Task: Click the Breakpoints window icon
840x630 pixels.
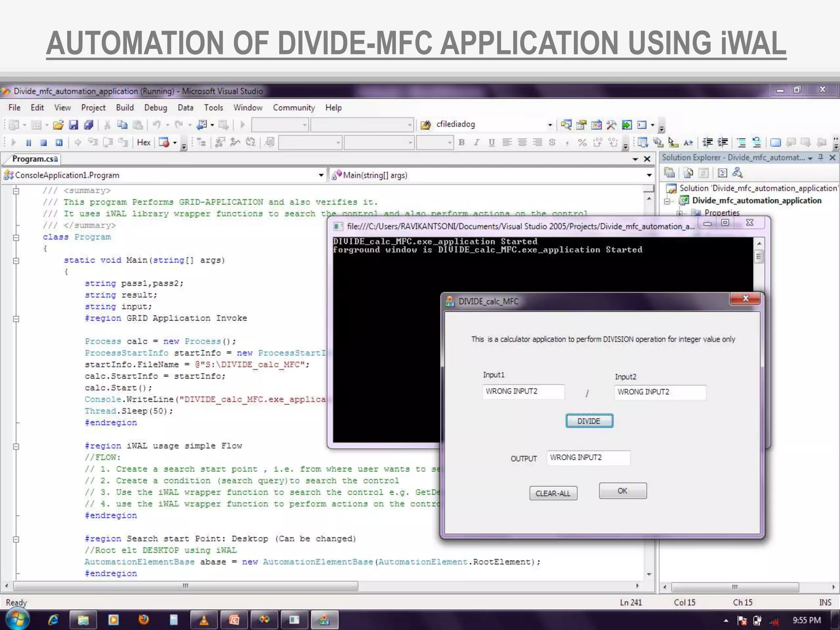Action: point(164,143)
